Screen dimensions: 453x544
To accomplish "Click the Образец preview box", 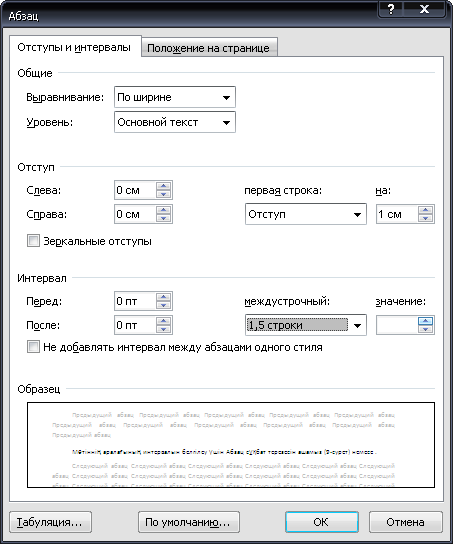I will coord(231,445).
